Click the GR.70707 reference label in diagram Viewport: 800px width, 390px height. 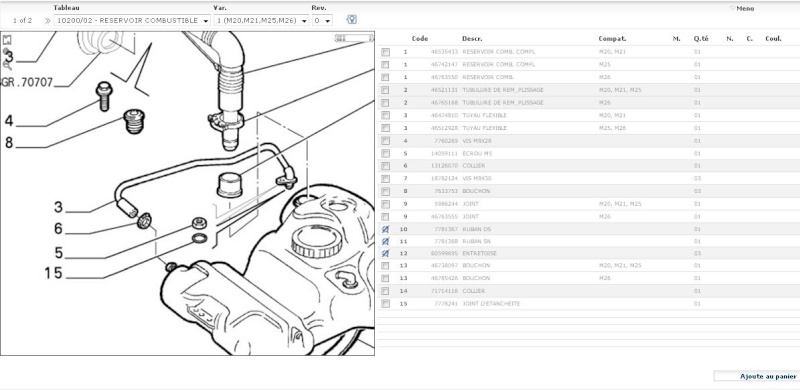point(27,82)
